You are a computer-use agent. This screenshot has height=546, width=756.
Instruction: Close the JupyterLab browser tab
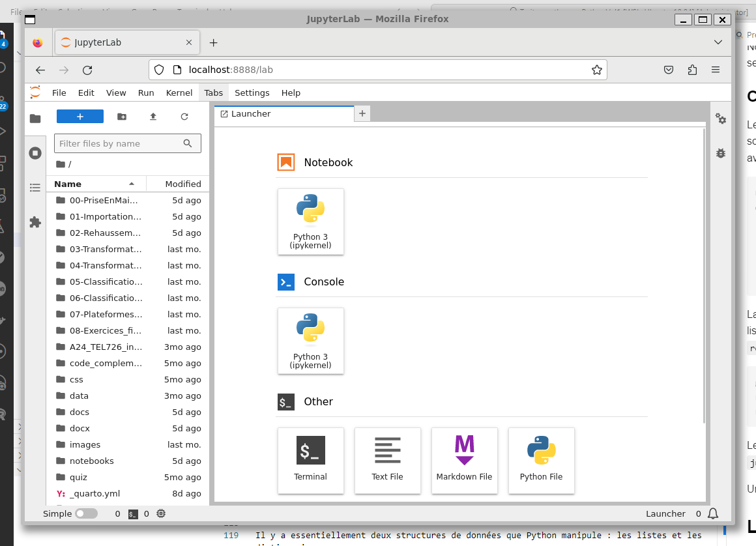[189, 42]
